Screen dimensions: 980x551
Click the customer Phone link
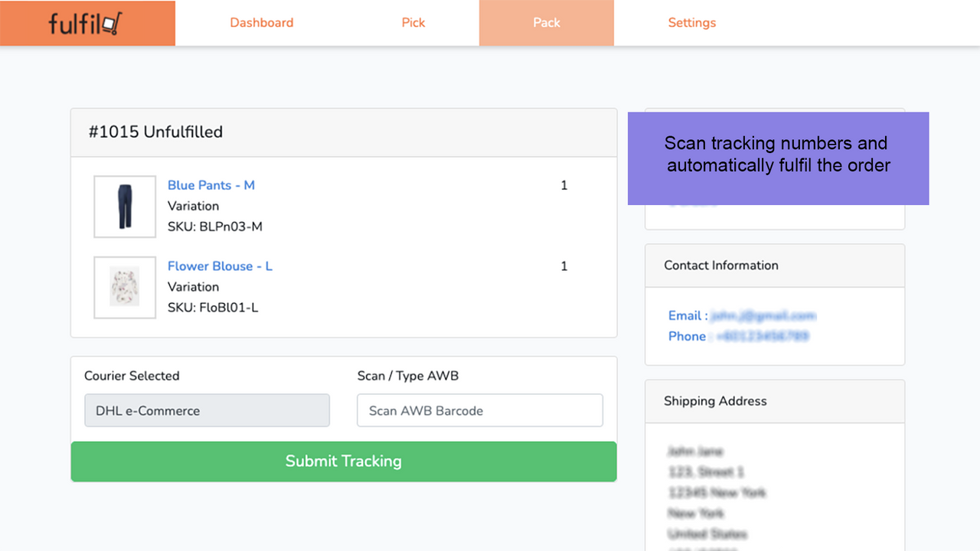(739, 336)
